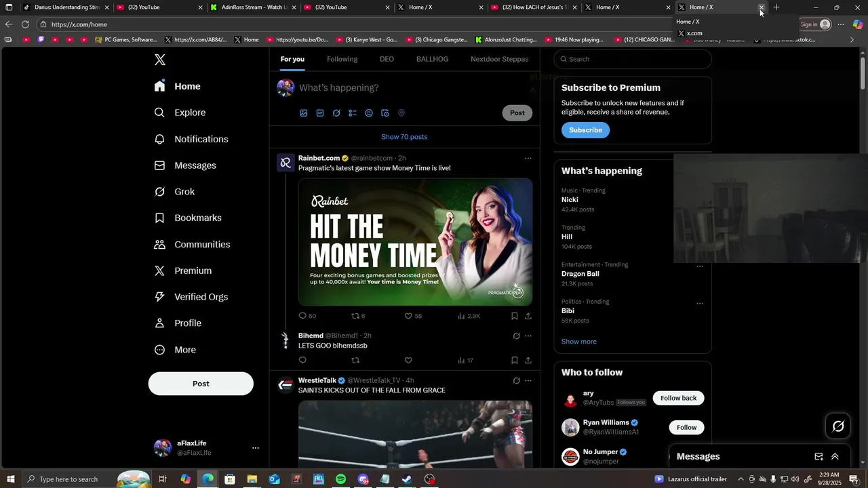Click Show more under What's happening
Screen dimensions: 868x488
click(579, 342)
